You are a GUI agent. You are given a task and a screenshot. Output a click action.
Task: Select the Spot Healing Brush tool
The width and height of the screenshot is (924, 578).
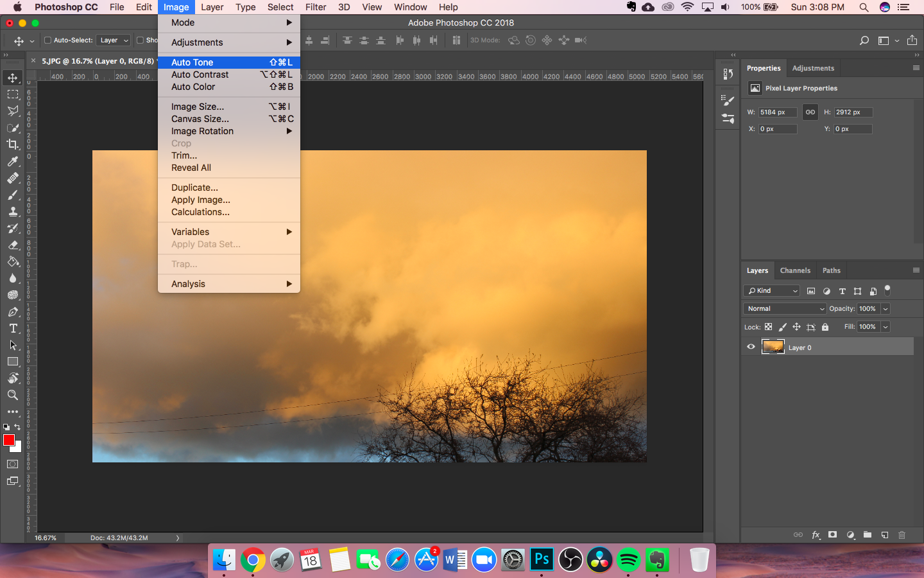point(13,178)
